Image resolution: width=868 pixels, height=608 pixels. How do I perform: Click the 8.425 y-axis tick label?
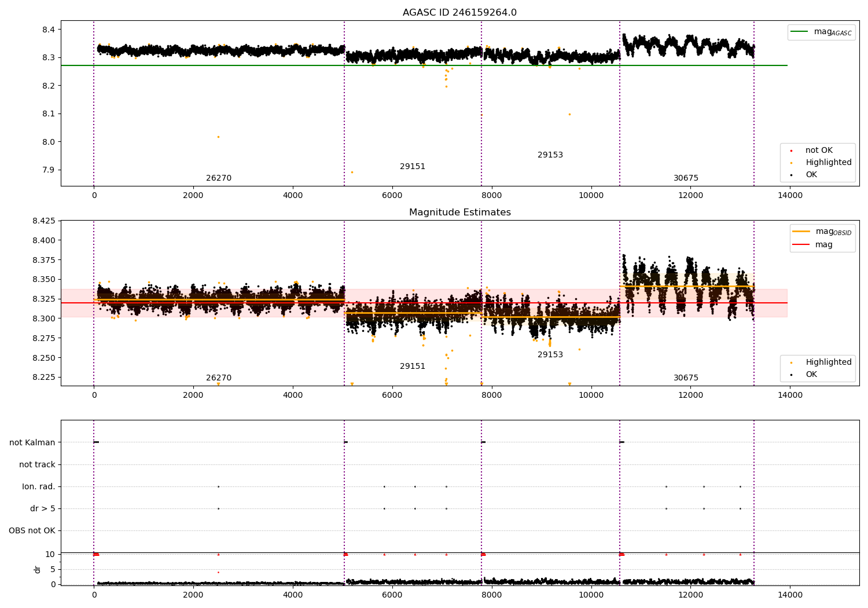(43, 221)
